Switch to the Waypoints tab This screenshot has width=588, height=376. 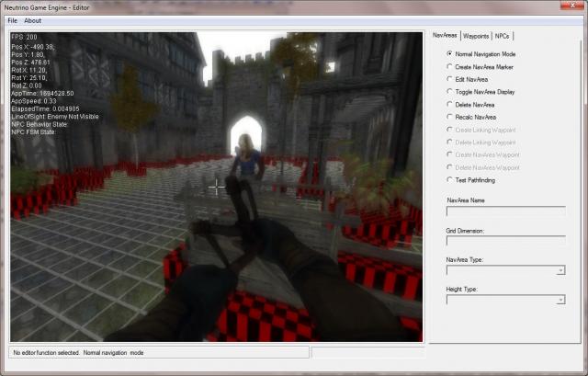coord(476,36)
